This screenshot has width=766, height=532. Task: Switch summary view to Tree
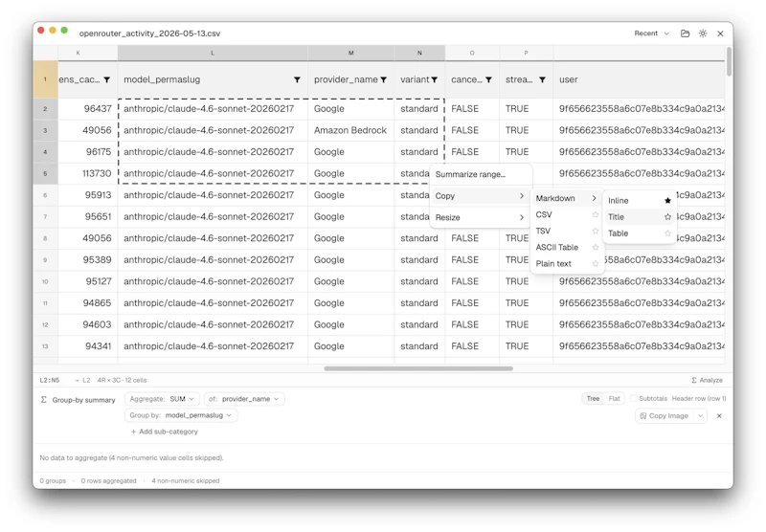pos(593,398)
